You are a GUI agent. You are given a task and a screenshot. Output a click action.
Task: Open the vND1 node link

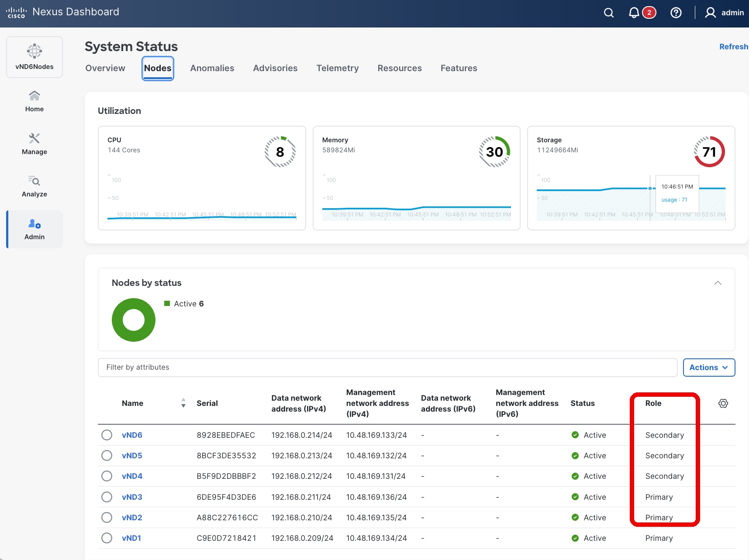[131, 538]
